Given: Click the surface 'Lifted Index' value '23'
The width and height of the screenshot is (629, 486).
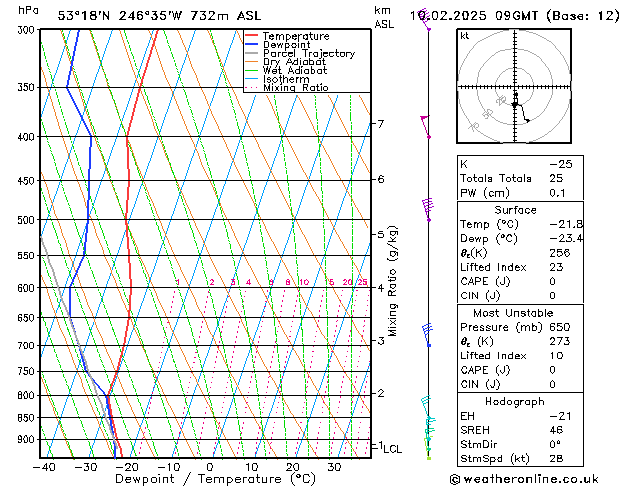Looking at the screenshot, I should coord(556,267).
